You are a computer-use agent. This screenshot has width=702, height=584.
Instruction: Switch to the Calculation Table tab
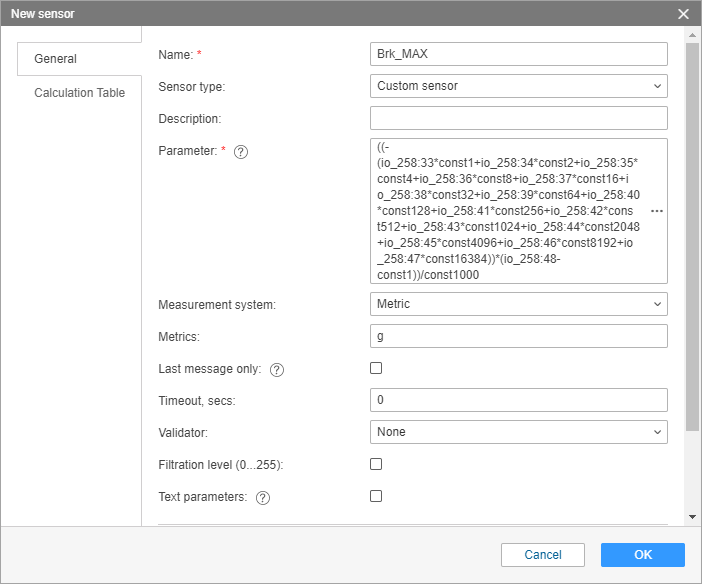[80, 93]
